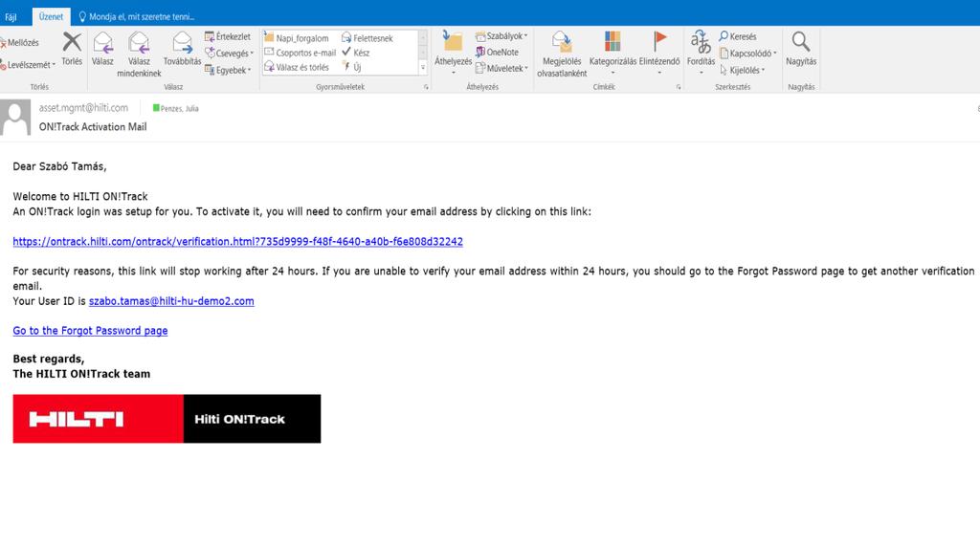Open the Egyebek more dropdown

228,70
